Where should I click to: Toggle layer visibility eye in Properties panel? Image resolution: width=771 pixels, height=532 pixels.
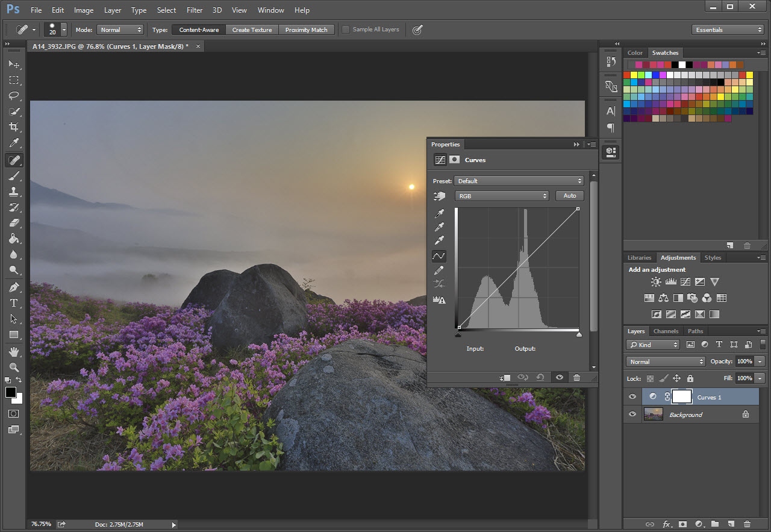(x=560, y=377)
